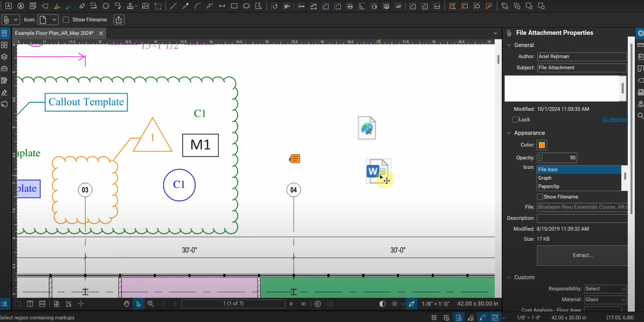The height and width of the screenshot is (322, 644).
Task: Open the Tool Chest in the left sidebar
Action: click(4, 68)
